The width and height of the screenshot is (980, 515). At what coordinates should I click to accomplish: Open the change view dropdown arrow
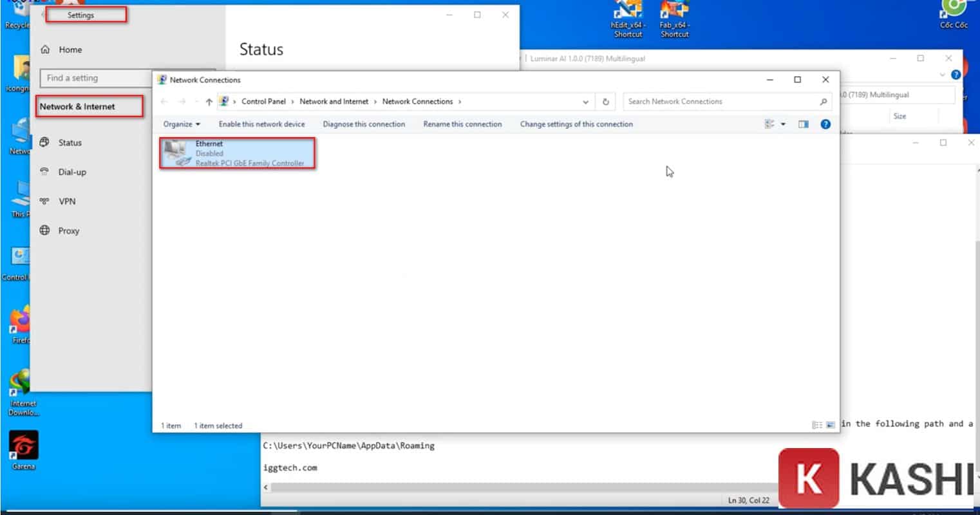[783, 124]
